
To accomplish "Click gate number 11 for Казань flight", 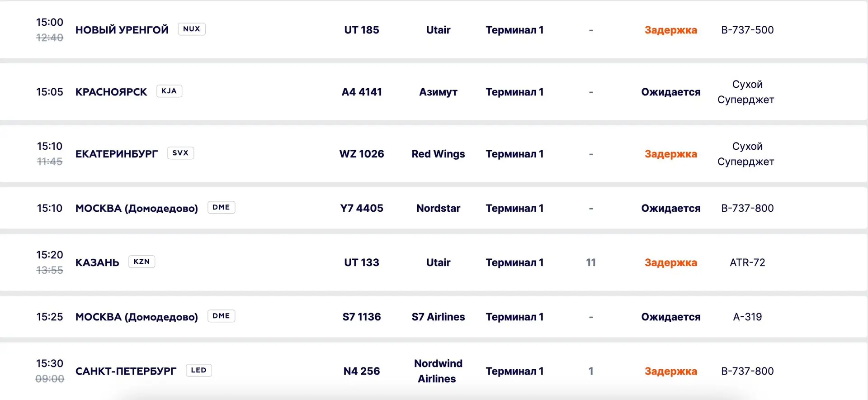I will pos(591,262).
